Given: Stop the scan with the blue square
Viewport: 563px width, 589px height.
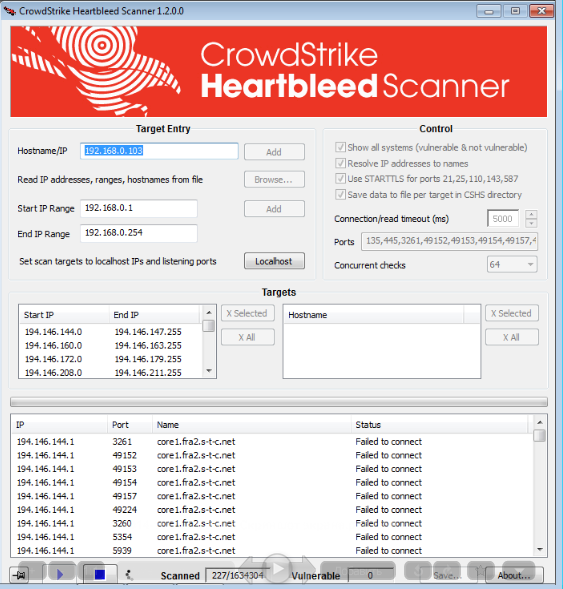Looking at the screenshot, I should point(100,574).
